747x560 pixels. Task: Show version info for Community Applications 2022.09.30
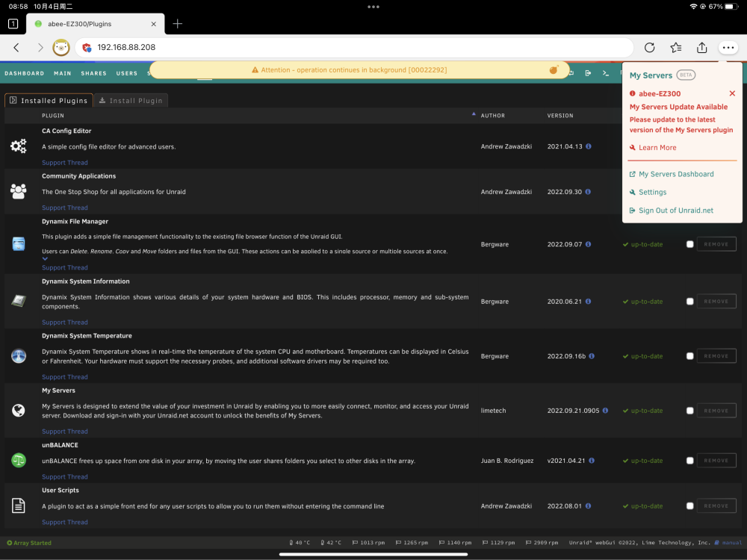(x=588, y=191)
